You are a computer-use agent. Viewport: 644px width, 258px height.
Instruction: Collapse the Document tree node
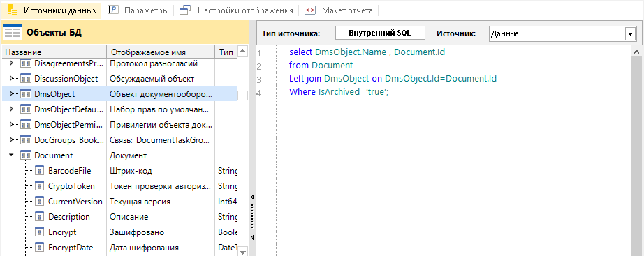11,155
